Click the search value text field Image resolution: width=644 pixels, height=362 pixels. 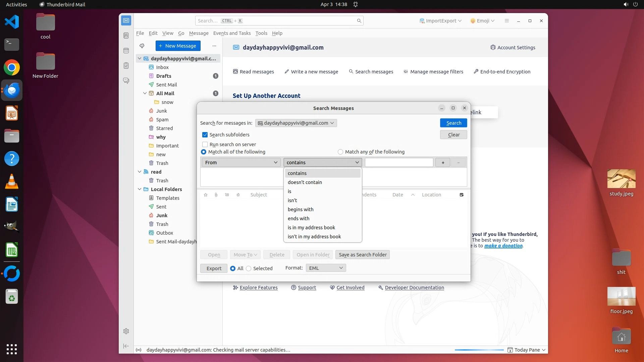tap(399, 163)
